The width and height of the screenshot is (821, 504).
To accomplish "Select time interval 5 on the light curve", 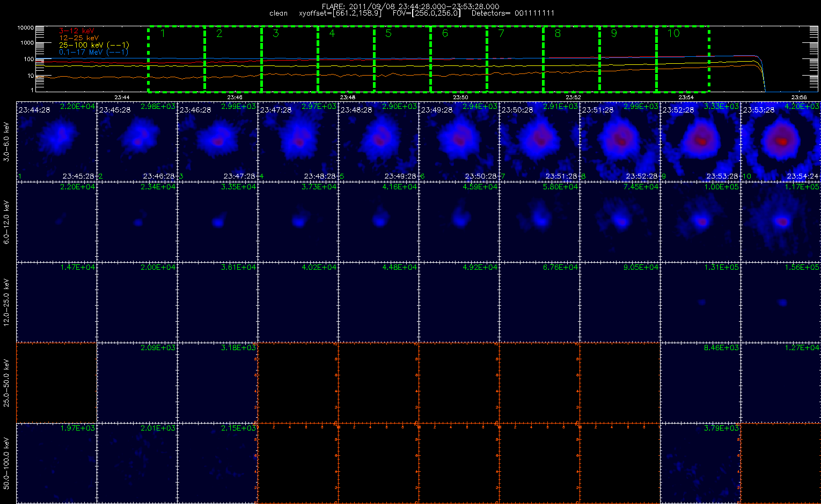I will (402, 58).
